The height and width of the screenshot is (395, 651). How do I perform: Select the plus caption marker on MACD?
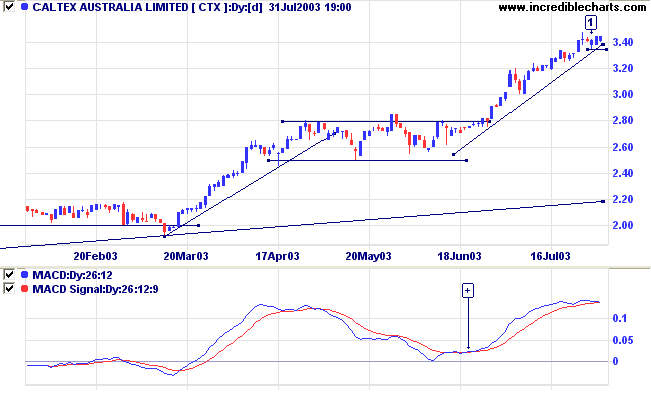468,291
